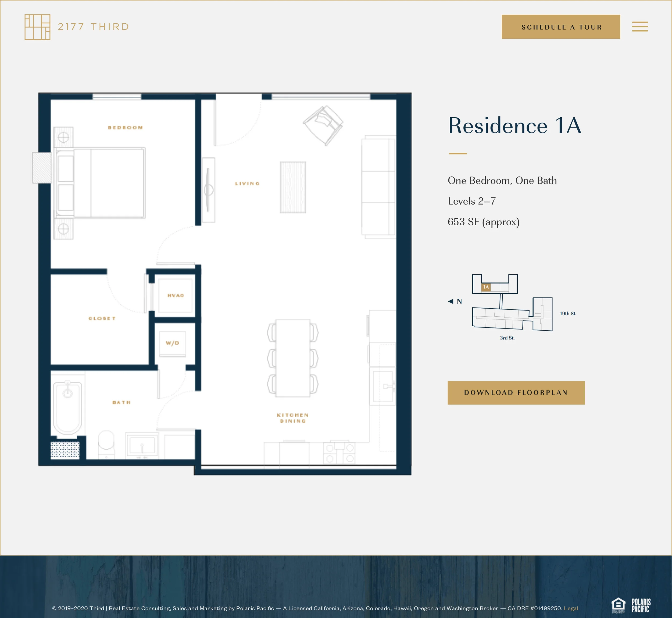Click the Download Floorplan button
This screenshot has height=618, width=672.
pyautogui.click(x=516, y=393)
